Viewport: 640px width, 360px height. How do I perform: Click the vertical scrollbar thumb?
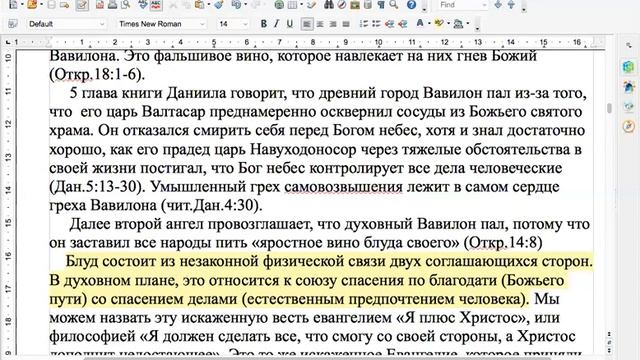[x=609, y=108]
